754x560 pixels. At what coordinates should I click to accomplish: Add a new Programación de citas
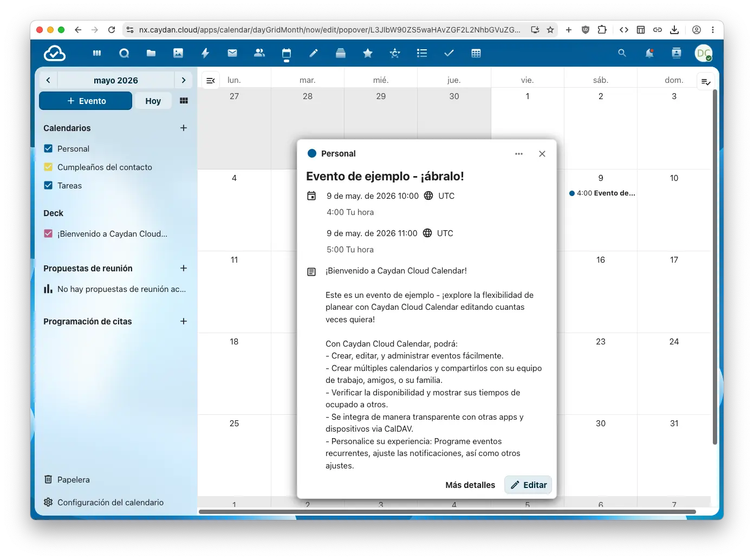184,321
